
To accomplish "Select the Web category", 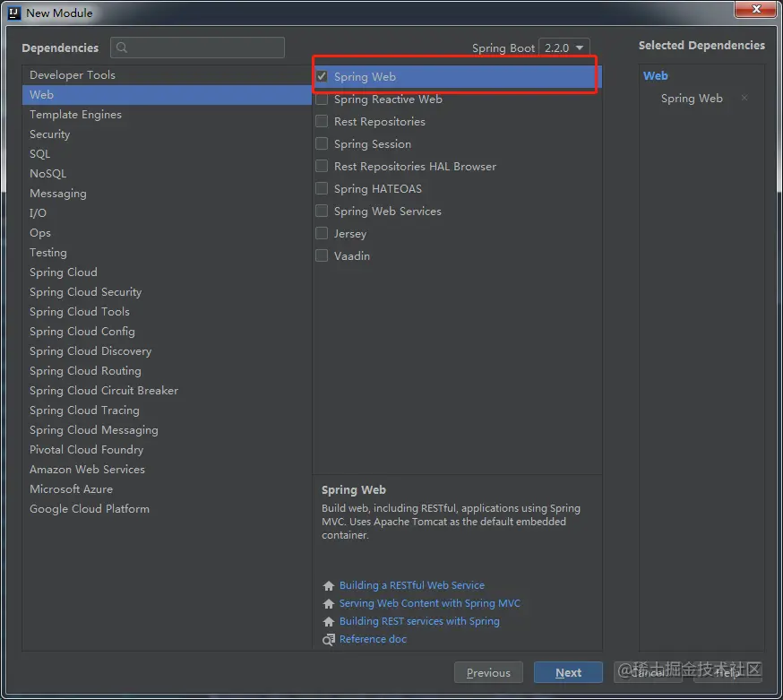I will [x=167, y=94].
